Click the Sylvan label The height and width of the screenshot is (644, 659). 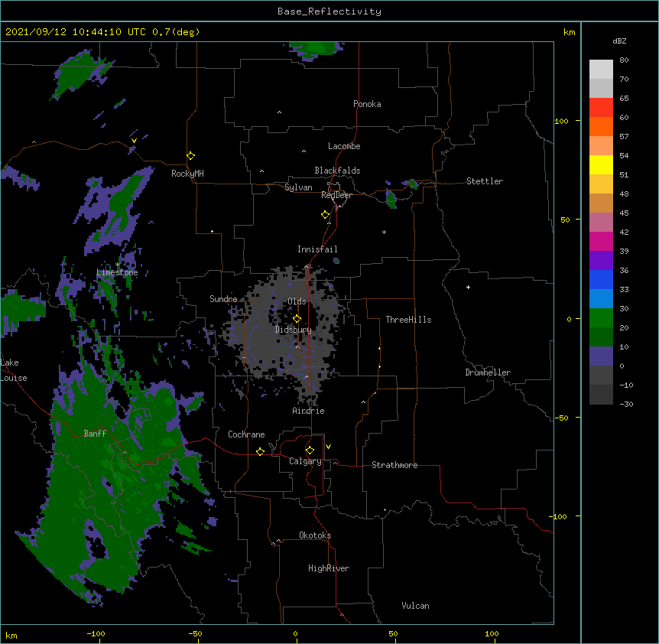tap(298, 187)
